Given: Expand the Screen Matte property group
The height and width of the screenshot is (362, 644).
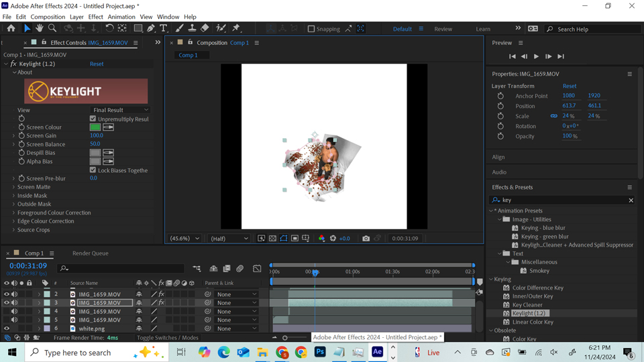Looking at the screenshot, I should [14, 187].
